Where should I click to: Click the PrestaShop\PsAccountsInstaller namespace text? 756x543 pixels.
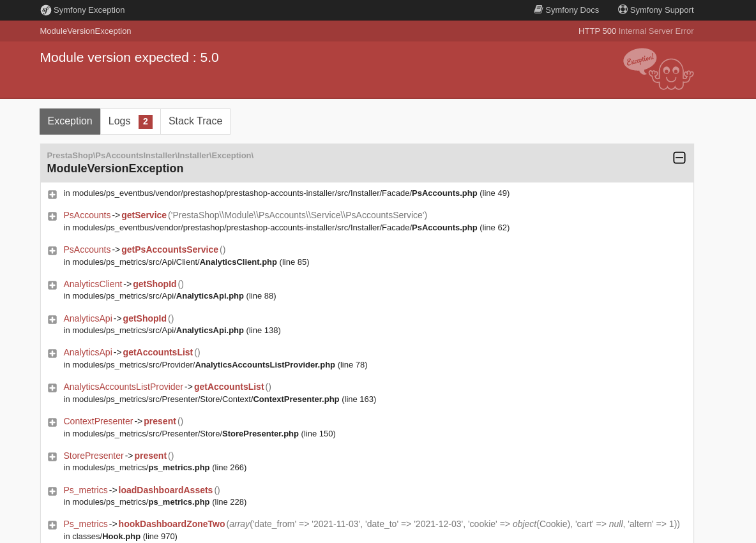(150, 156)
